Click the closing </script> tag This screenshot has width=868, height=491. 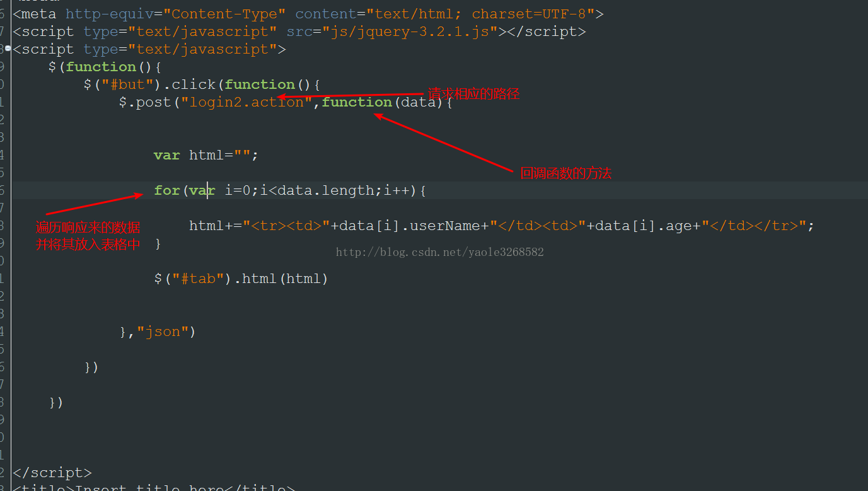52,473
